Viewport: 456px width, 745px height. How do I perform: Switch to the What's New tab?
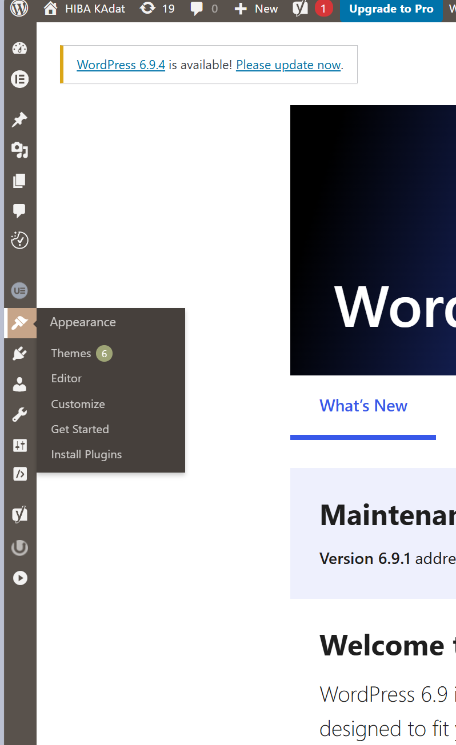(x=363, y=406)
